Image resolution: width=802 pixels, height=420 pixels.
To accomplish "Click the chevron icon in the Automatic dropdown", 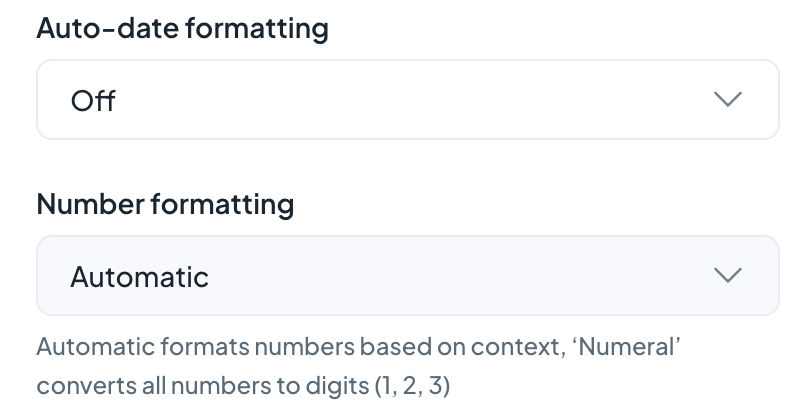I will coord(727,275).
